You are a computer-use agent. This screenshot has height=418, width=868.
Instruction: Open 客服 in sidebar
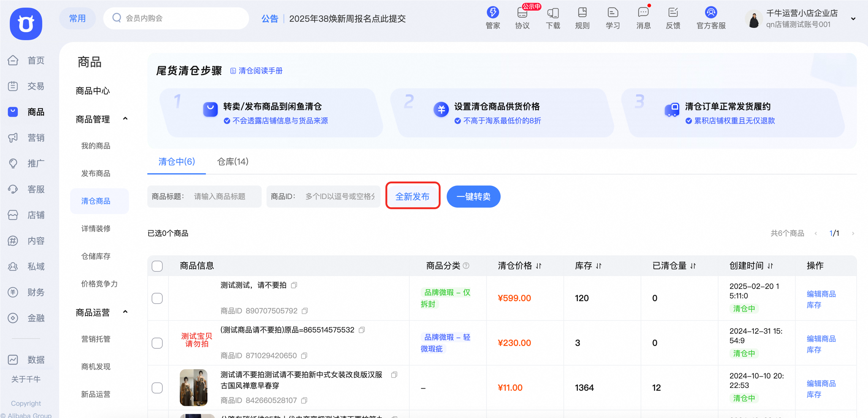26,189
